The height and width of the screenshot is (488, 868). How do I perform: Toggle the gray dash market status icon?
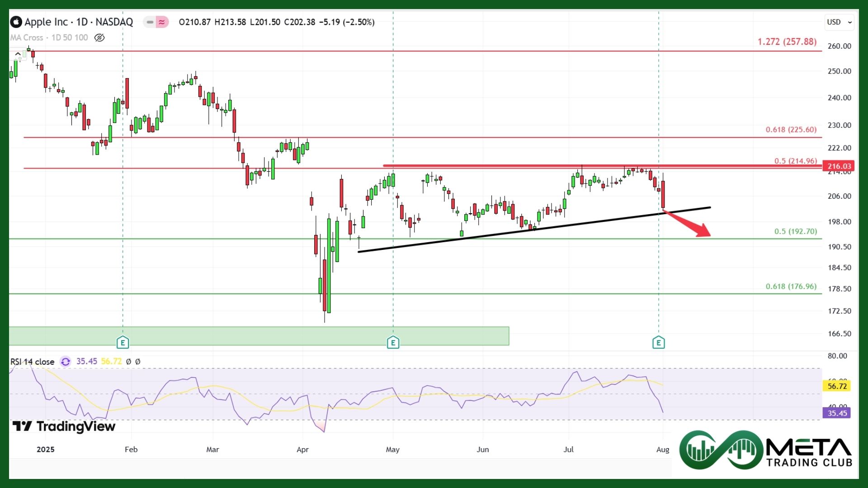coord(150,22)
